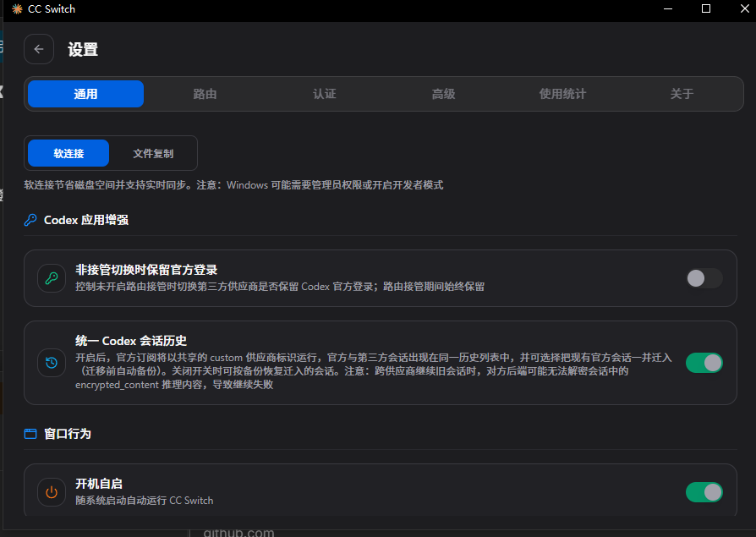This screenshot has height=537, width=756.
Task: Open the 高级 settings tab
Action: coord(444,94)
